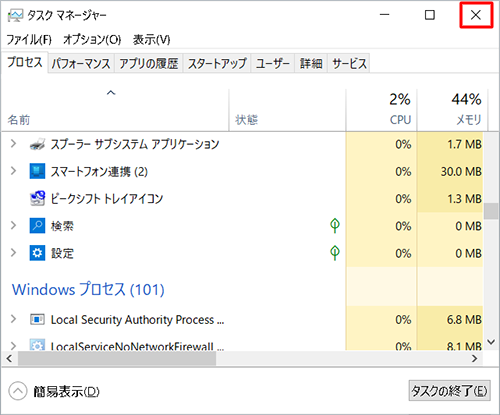Switch to the 詳細 tab

coord(311,63)
